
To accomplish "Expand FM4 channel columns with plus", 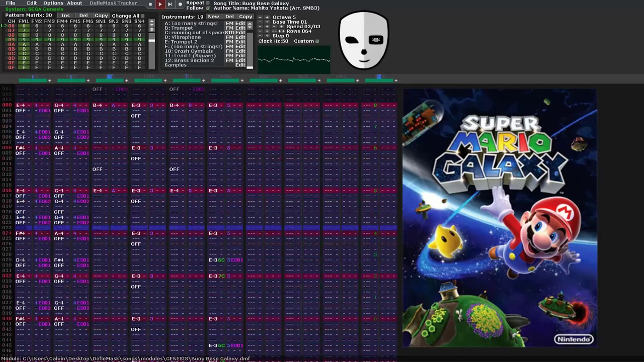I will point(165,80).
